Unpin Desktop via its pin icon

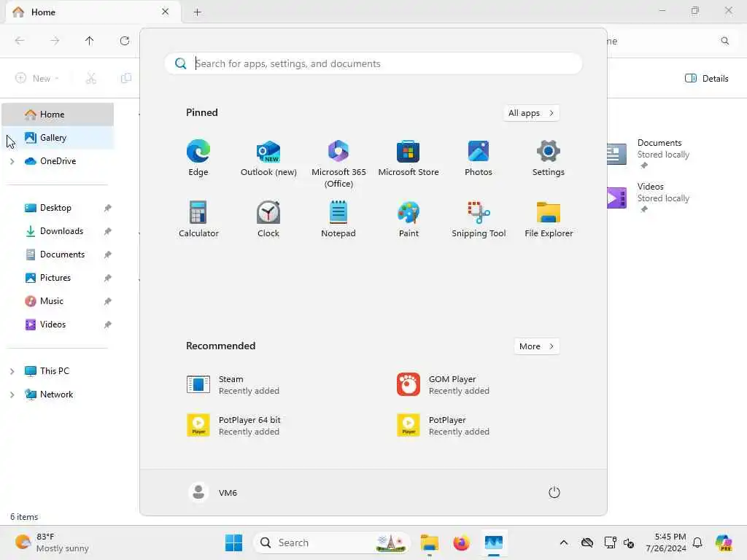coord(108,208)
